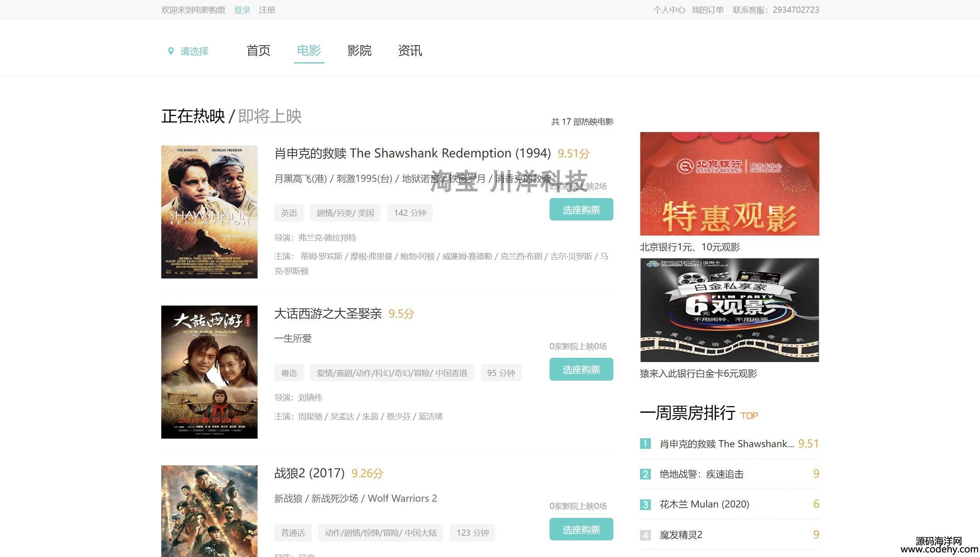
Task: Click rank 4 badge in 票房排行
Action: pos(645,535)
